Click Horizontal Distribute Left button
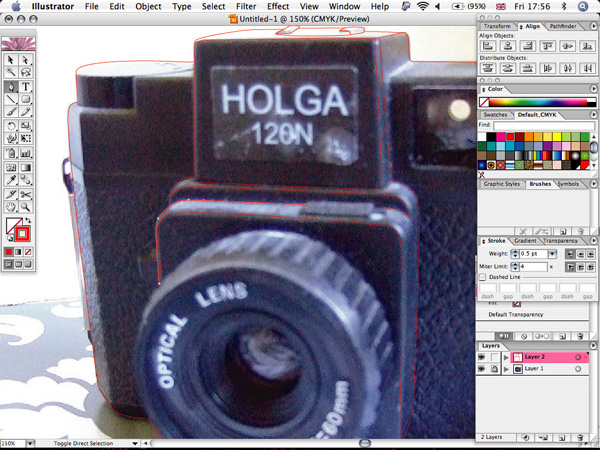 click(x=547, y=68)
